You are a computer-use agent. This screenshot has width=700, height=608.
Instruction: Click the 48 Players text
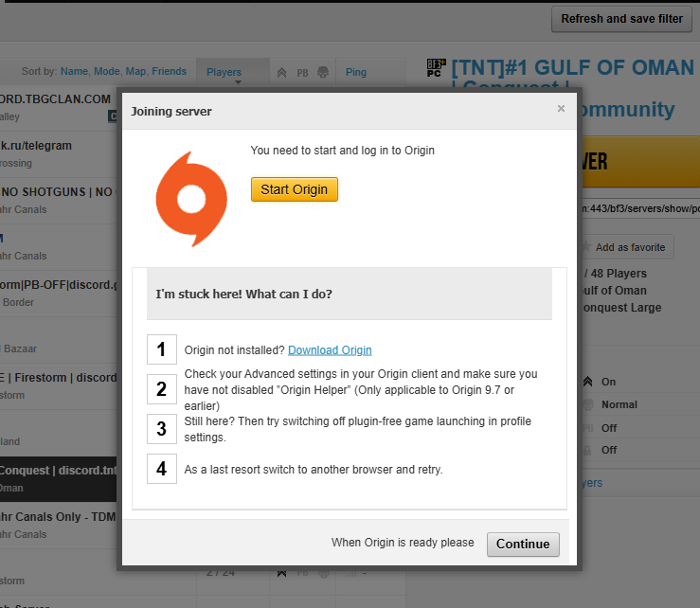pos(619,274)
